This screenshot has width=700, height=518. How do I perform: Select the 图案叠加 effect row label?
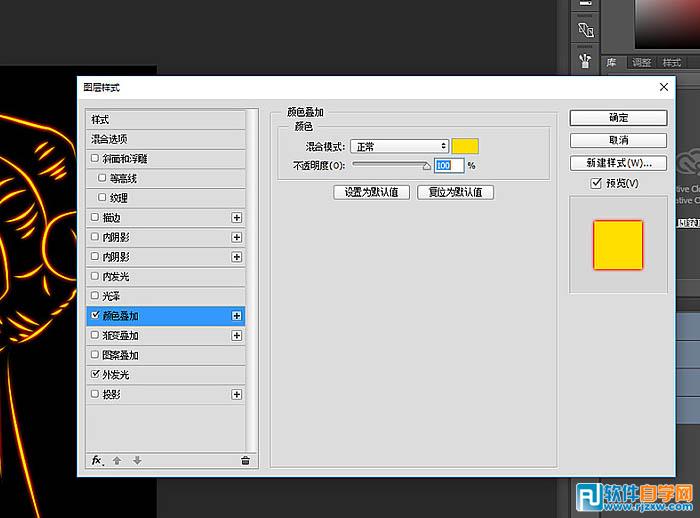point(121,355)
